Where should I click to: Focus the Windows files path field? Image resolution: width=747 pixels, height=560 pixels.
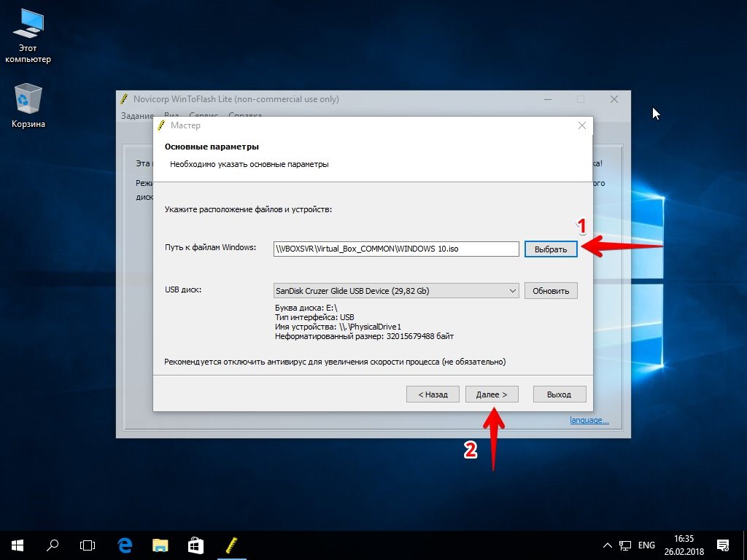396,249
